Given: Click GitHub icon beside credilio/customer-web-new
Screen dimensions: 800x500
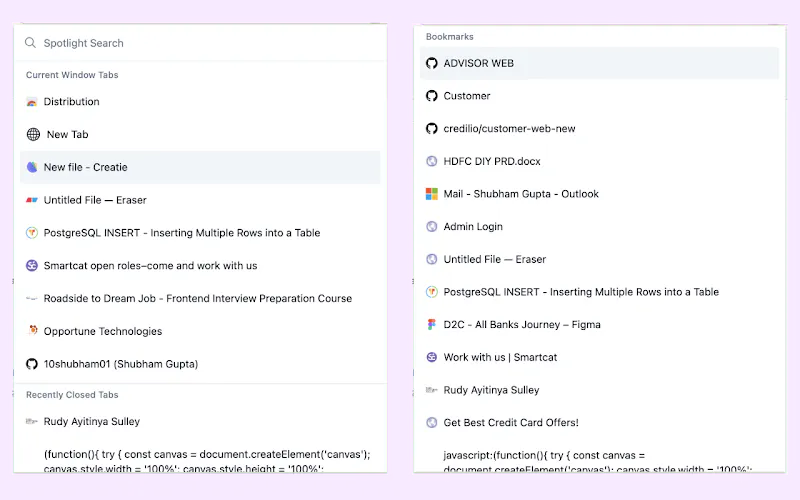Looking at the screenshot, I should click(432, 129).
